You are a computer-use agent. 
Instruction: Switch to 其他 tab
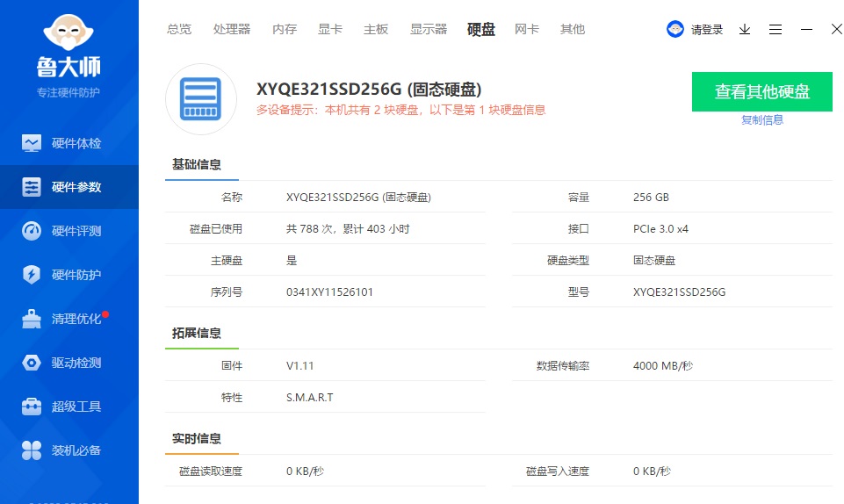[573, 29]
